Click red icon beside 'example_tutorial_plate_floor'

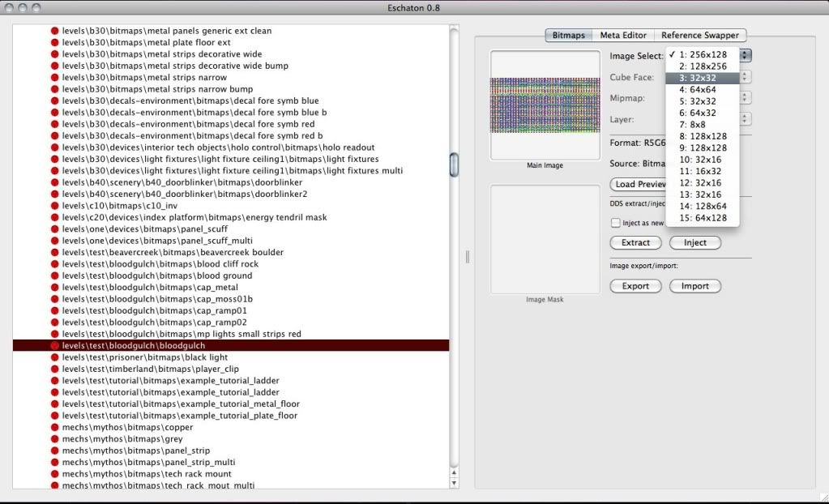tap(54, 415)
